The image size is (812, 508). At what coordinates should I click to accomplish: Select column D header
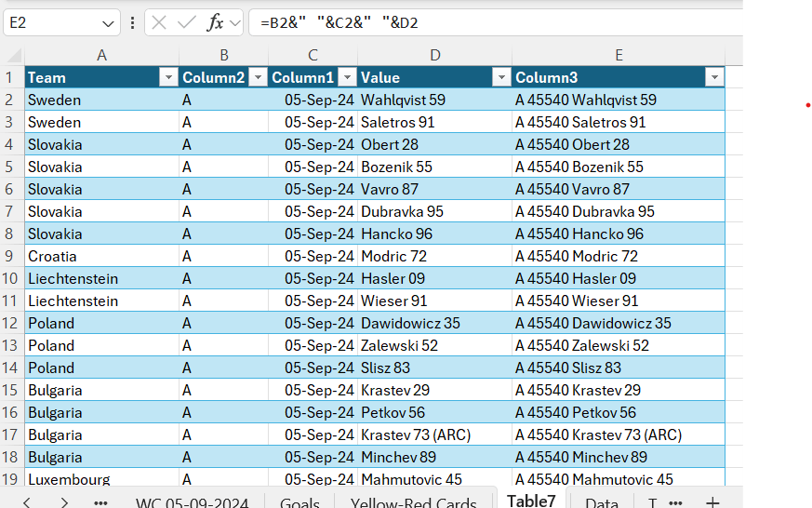(x=435, y=55)
